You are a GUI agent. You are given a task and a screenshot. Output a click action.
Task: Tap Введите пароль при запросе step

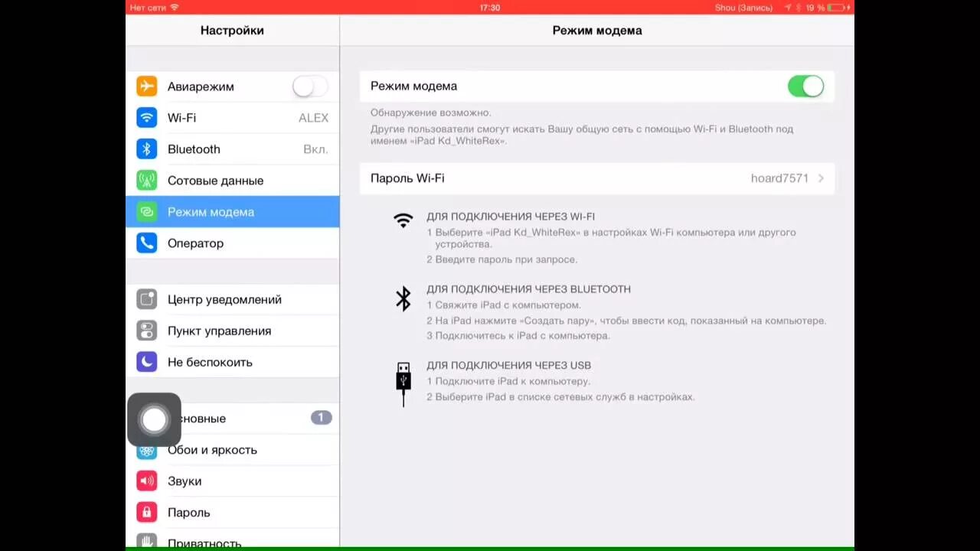[502, 259]
